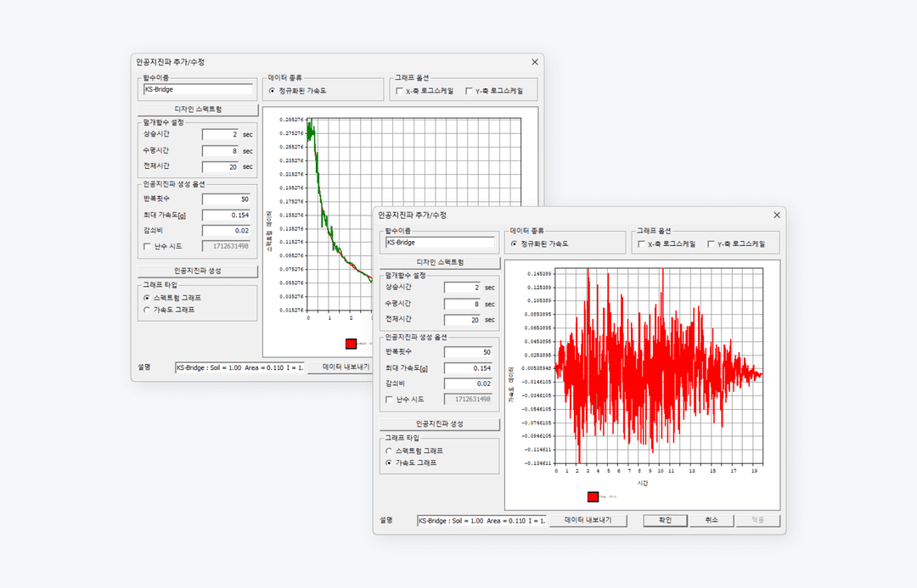
Task: Cancel with the 취소 button
Action: [x=712, y=520]
